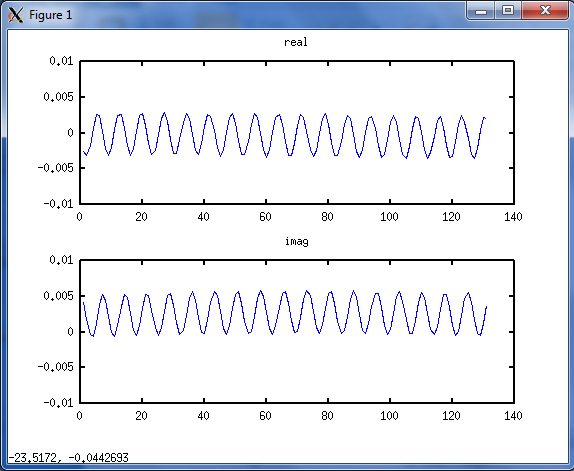
Task: Maximize the Figure 1 window
Action: 508,11
